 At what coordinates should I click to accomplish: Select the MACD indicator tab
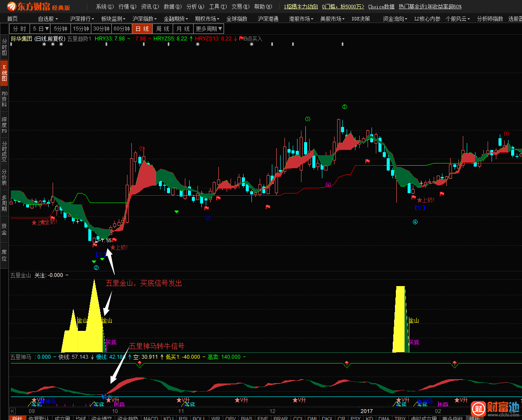[x=151, y=418]
